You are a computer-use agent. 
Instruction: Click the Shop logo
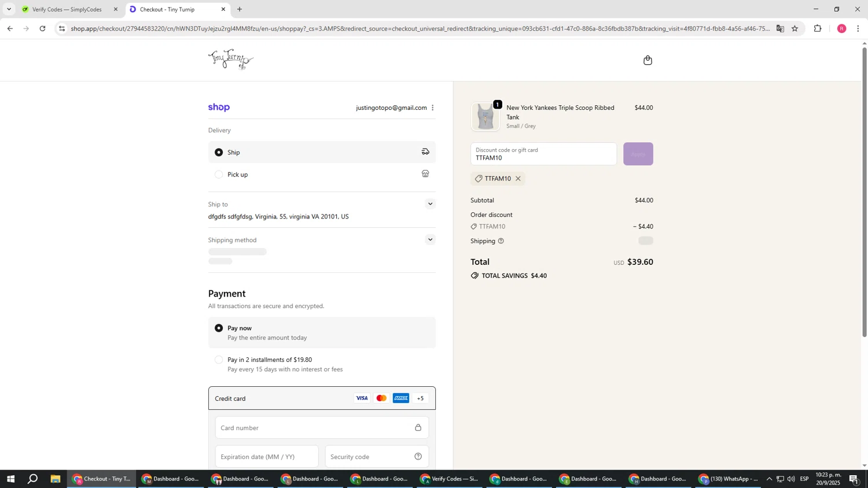[219, 108]
